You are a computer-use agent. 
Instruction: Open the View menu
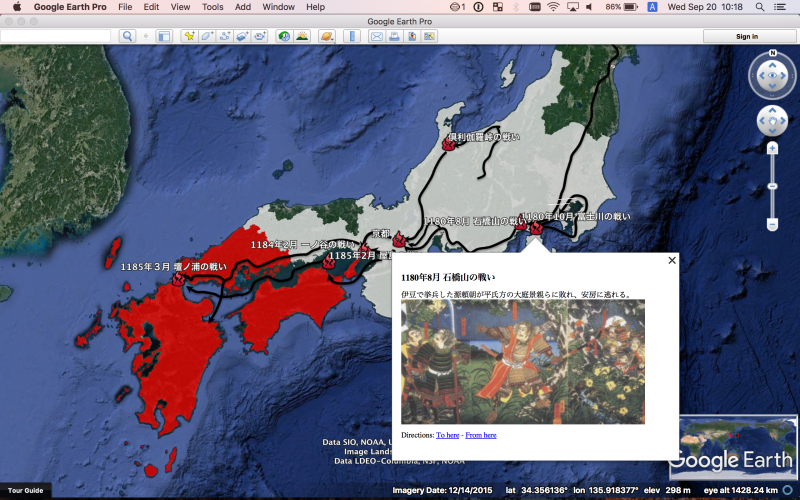180,7
